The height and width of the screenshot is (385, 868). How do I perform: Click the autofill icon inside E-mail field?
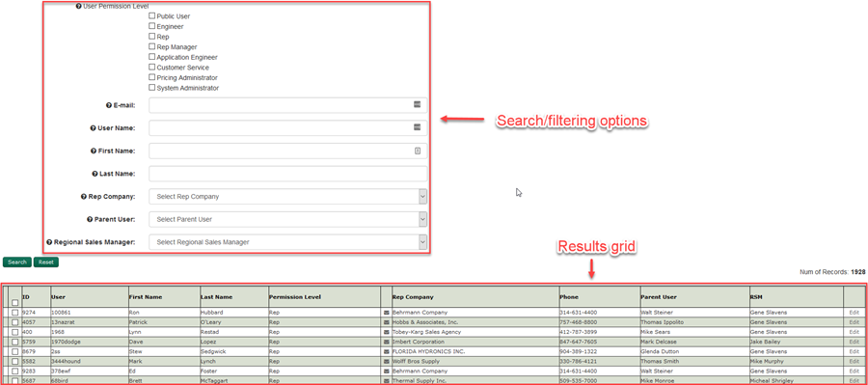(x=418, y=105)
